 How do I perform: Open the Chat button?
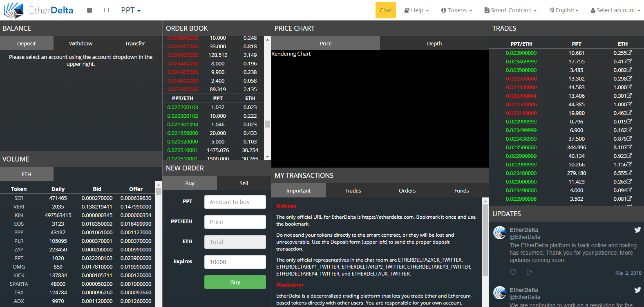tap(386, 10)
